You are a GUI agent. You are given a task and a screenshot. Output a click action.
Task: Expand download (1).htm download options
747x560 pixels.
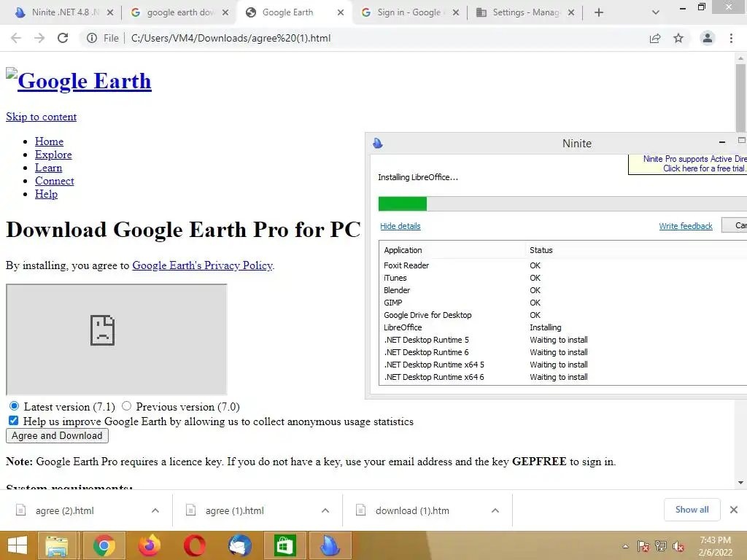(x=495, y=510)
